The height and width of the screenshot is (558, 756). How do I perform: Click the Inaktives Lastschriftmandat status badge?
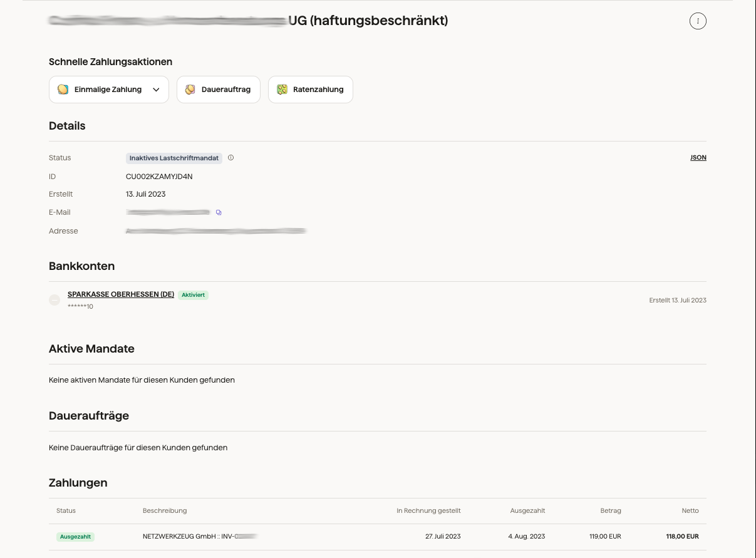174,158
